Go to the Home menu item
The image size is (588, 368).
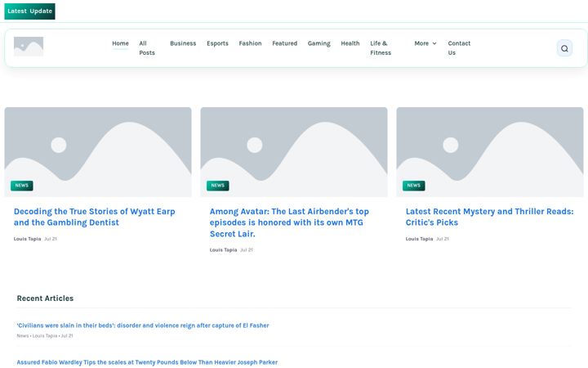[x=120, y=43]
